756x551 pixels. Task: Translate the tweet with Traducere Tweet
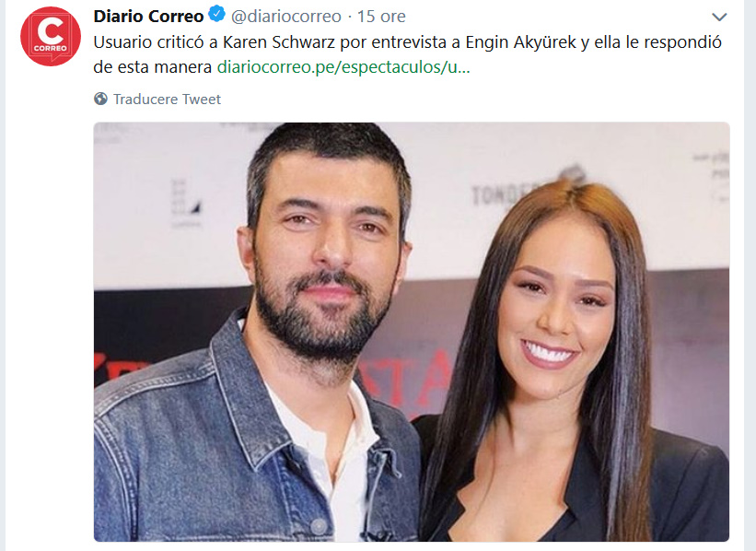167,99
